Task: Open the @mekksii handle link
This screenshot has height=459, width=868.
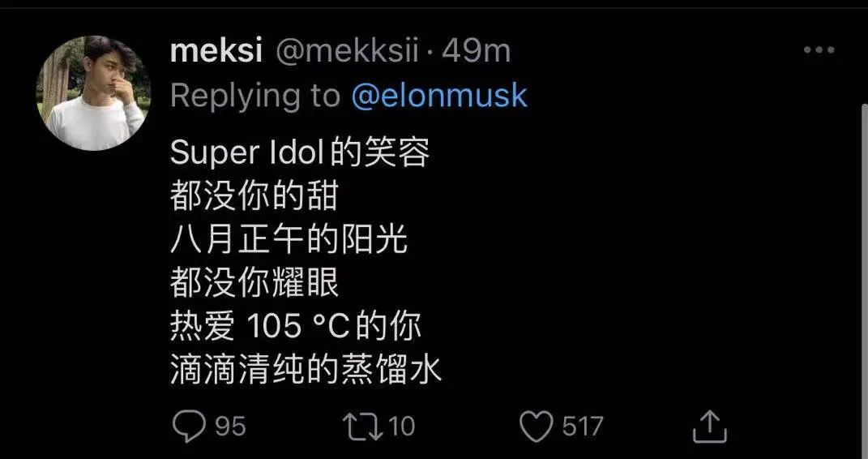Action: point(347,51)
